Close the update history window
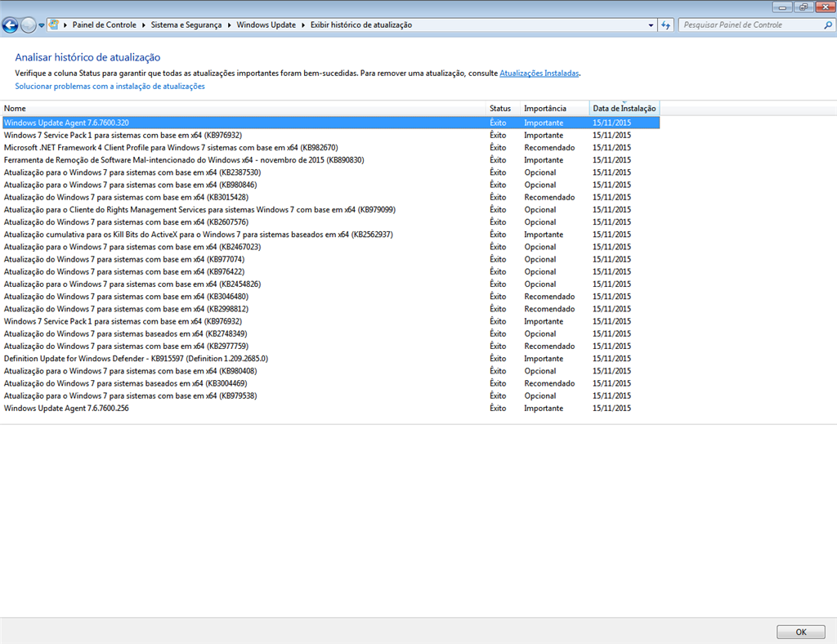837x644 pixels. [x=825, y=7]
